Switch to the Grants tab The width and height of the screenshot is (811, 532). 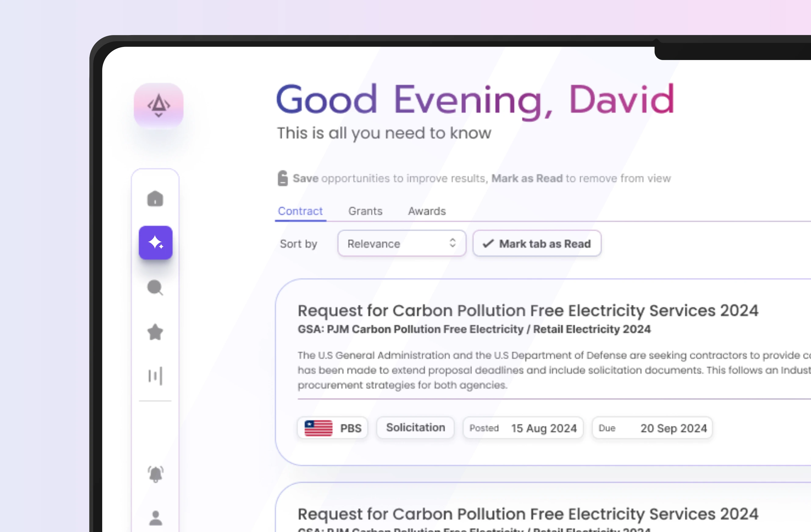[365, 211]
